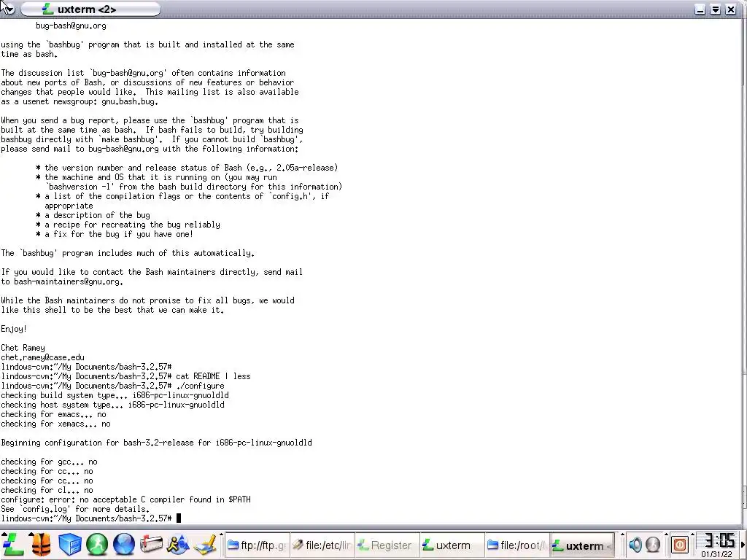Select the active bold uxterm taskbar entry
This screenshot has height=560, width=747.
pyautogui.click(x=581, y=545)
